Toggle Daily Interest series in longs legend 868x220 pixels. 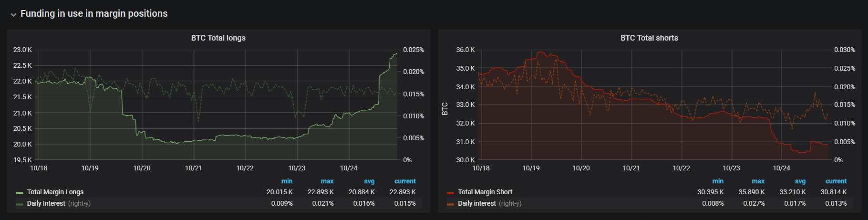[x=46, y=203]
